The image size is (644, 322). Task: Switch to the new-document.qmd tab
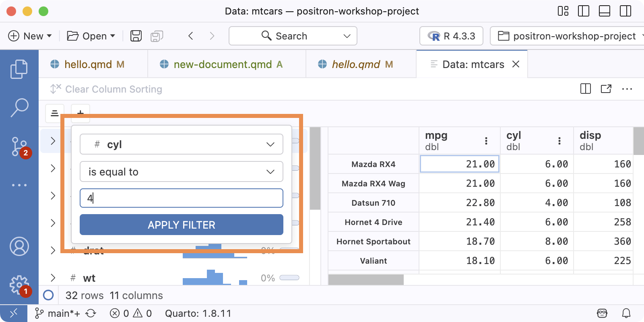(227, 64)
